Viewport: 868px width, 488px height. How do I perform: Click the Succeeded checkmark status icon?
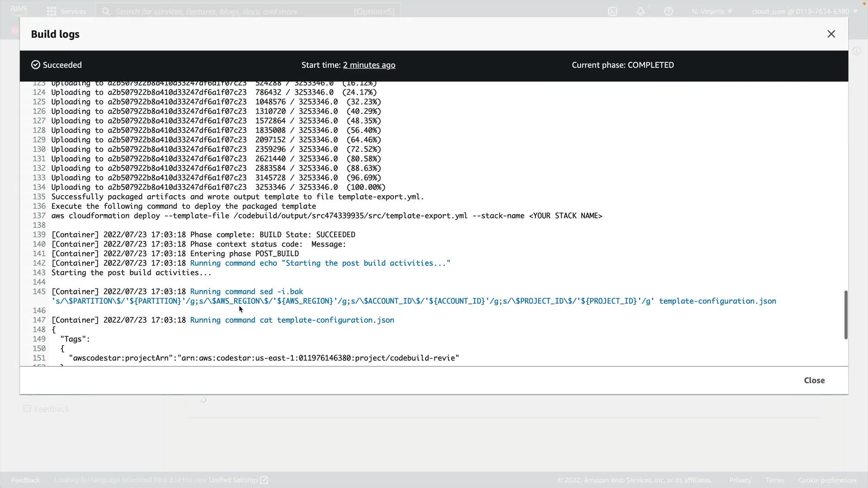click(x=36, y=65)
